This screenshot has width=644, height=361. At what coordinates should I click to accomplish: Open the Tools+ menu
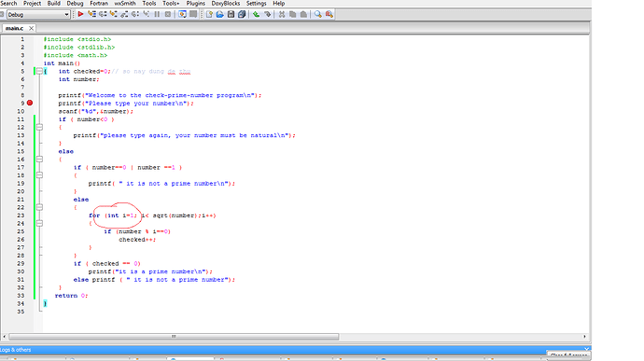coord(171,4)
